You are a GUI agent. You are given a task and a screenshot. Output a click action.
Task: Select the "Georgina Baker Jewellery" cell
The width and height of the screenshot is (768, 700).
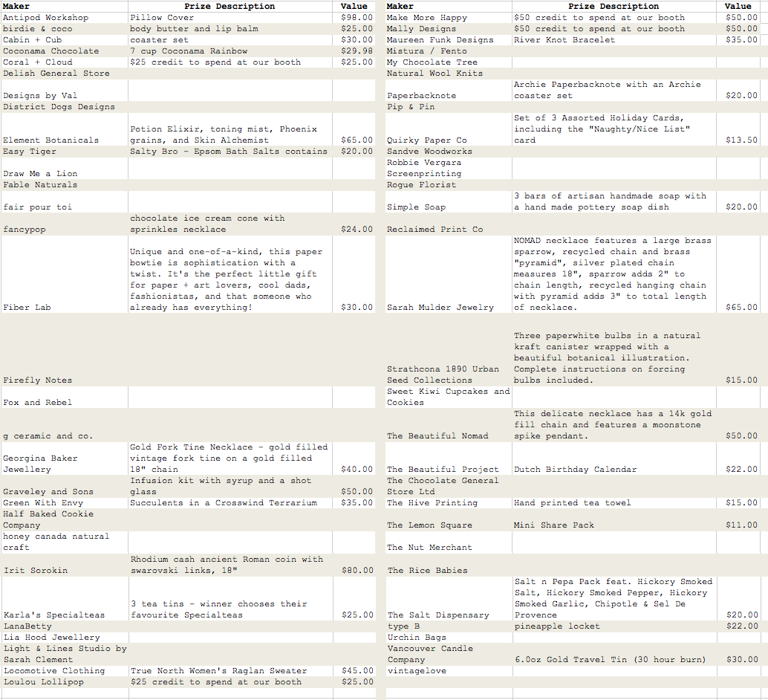point(64,458)
